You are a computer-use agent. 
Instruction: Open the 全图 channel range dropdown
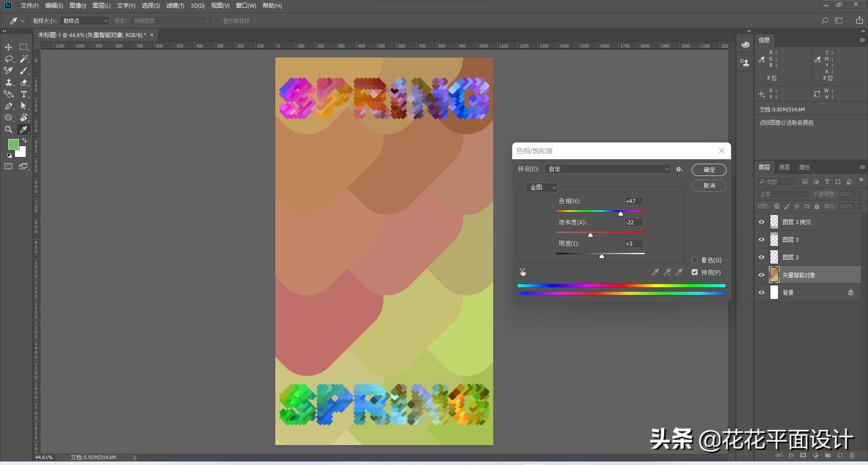[x=542, y=187]
